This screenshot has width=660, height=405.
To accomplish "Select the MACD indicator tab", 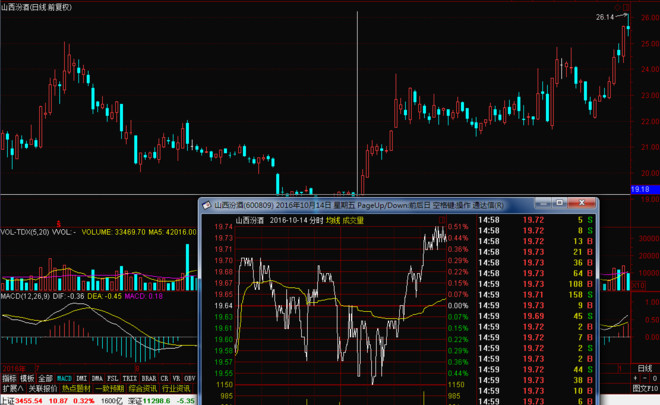I will [64, 378].
